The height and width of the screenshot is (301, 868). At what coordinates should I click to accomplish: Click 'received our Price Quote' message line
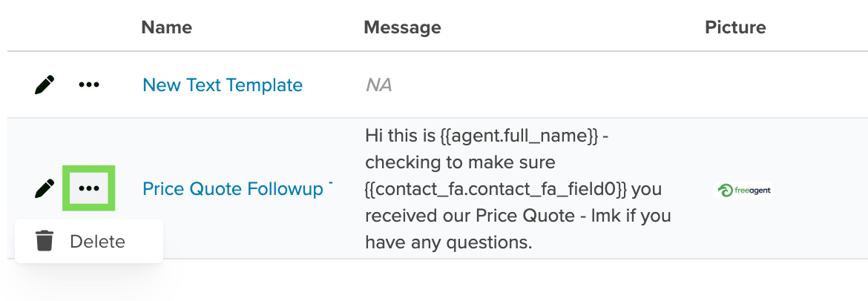click(470, 215)
